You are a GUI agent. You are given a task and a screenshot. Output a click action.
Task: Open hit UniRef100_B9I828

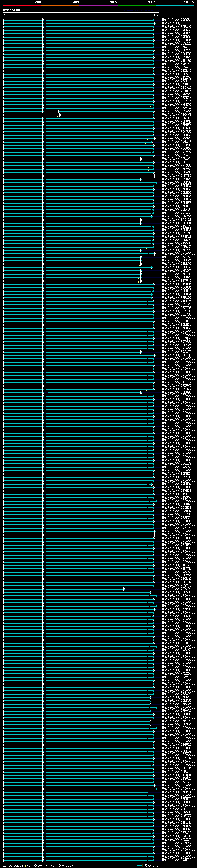tap(177, 219)
